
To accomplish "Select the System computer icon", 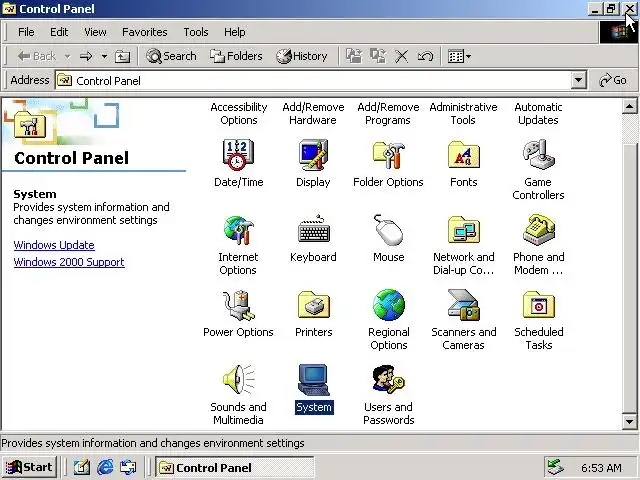I will pyautogui.click(x=313, y=380).
